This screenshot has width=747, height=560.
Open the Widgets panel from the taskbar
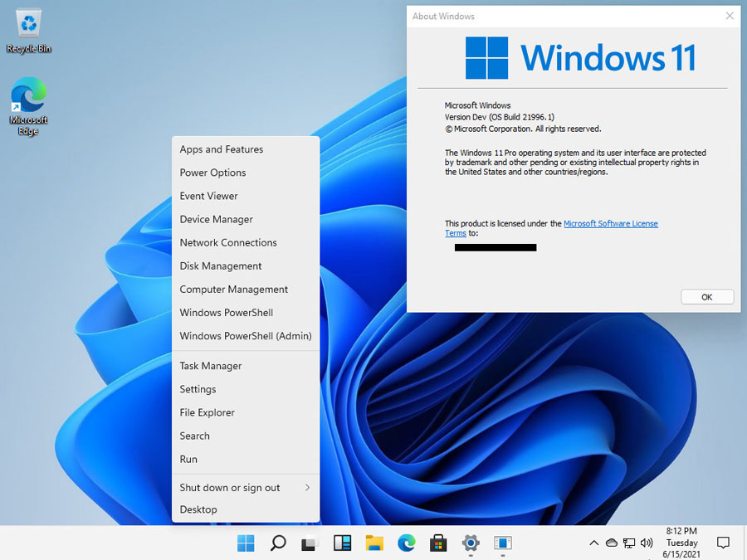pos(342,543)
